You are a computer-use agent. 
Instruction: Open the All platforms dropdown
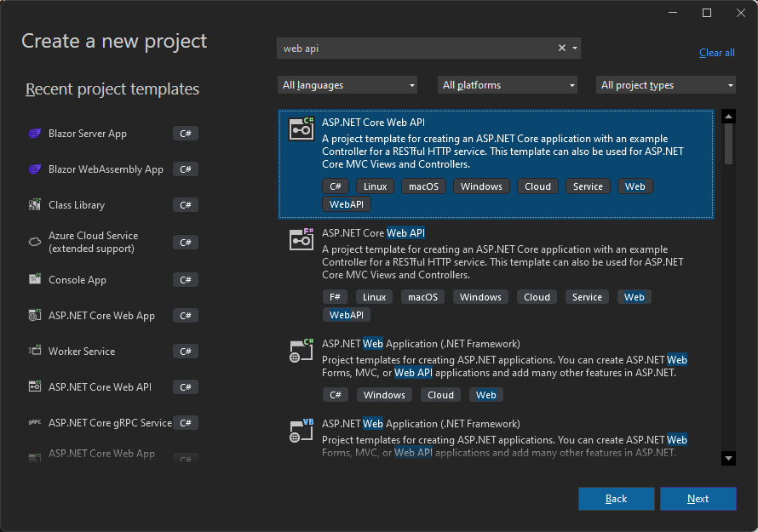(507, 85)
